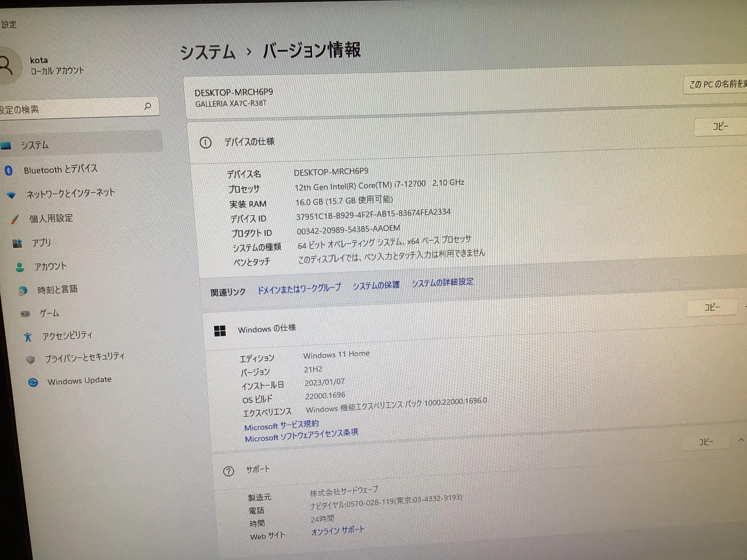Open アクセシビリティ settings page
Screen dimensions: 747x560
click(x=67, y=335)
